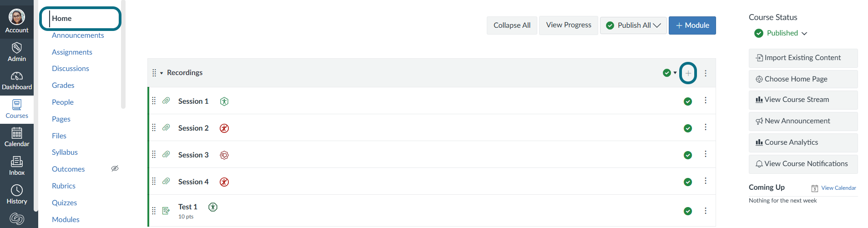This screenshot has width=868, height=228.
Task: Open Quizzes in the course menu
Action: [x=64, y=203]
